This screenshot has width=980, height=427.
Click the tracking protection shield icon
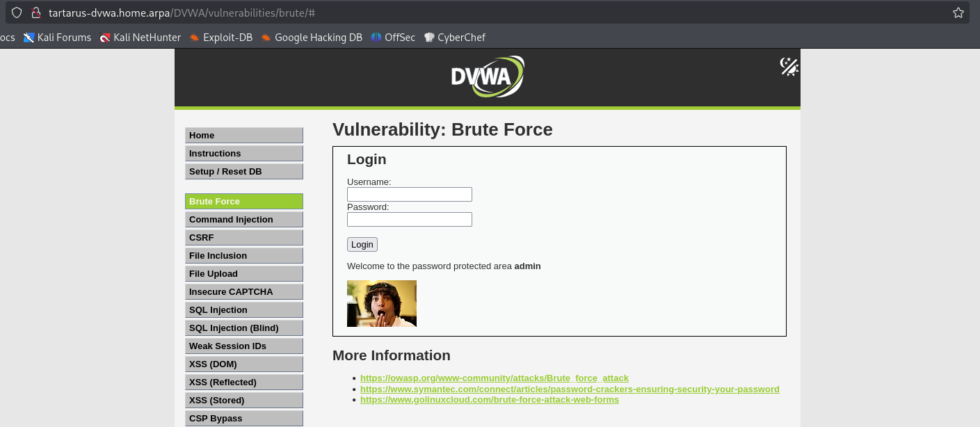click(16, 12)
